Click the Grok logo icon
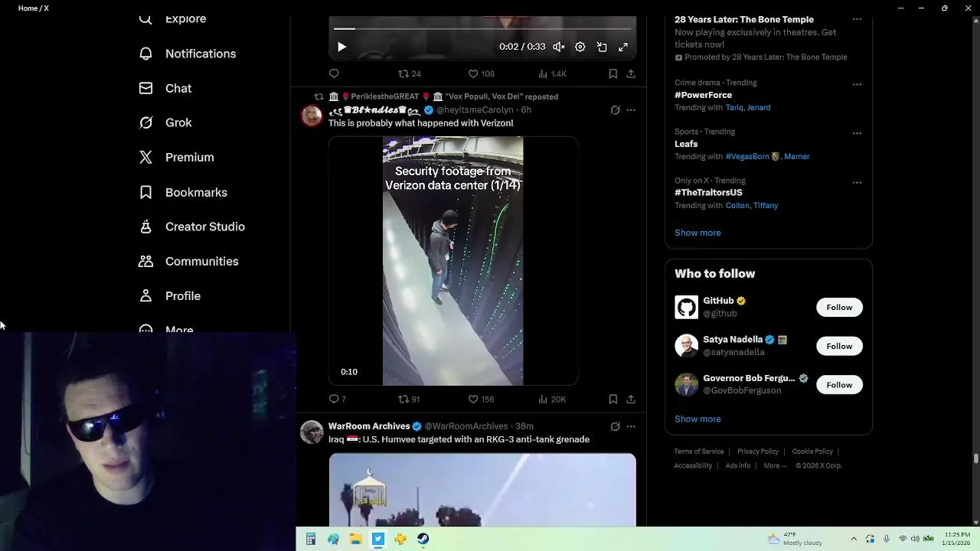Screen dimensions: 980x551 (145, 122)
